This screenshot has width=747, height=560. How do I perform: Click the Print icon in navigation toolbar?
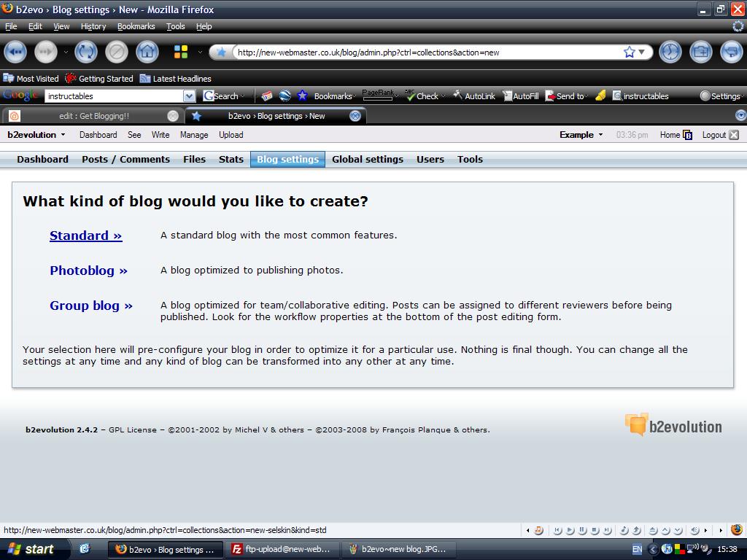732,52
